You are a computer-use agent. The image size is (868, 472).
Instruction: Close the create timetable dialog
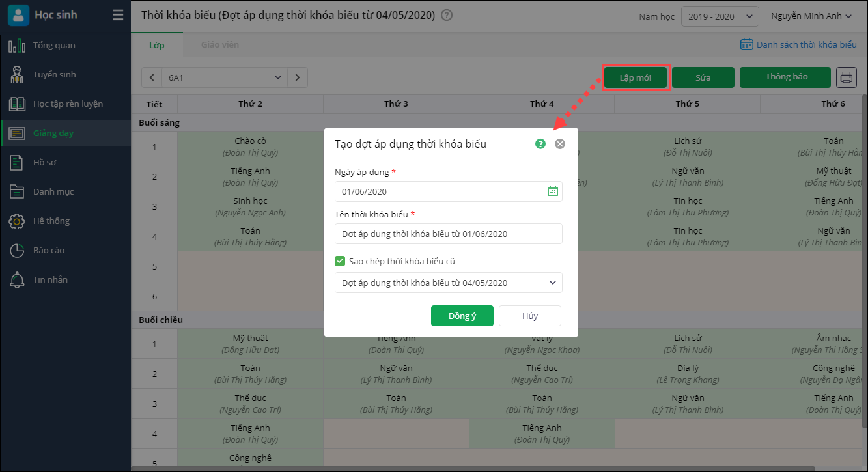[560, 144]
